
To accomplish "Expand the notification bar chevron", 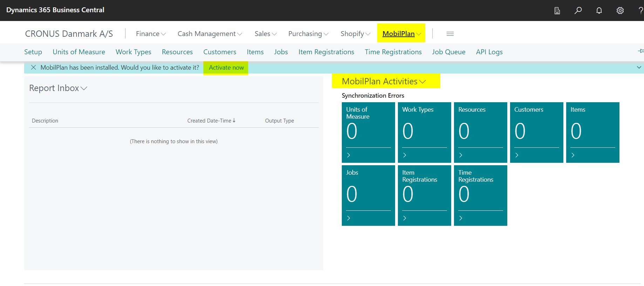I will 639,68.
